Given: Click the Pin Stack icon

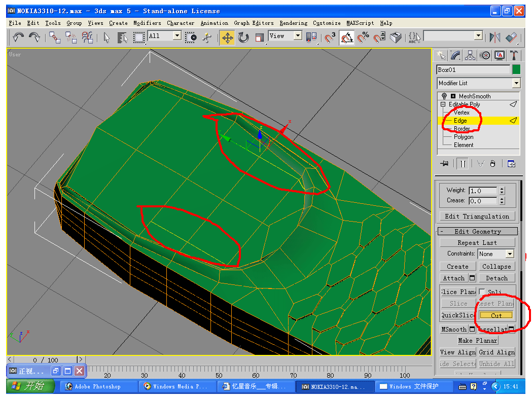Looking at the screenshot, I should (x=445, y=163).
